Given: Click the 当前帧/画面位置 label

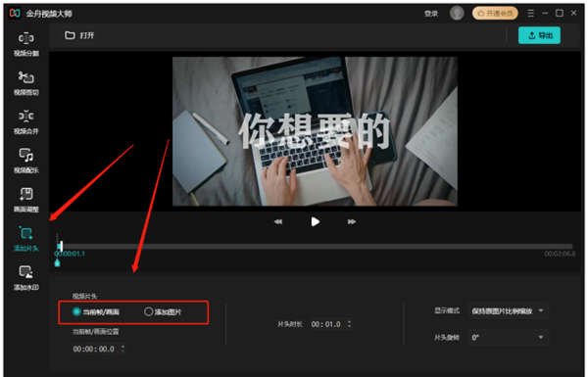Looking at the screenshot, I should (x=96, y=332).
